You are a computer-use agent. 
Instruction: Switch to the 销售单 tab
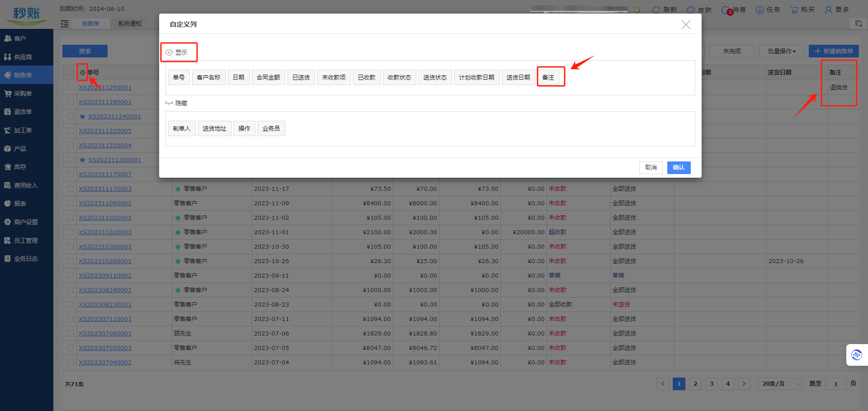90,24
